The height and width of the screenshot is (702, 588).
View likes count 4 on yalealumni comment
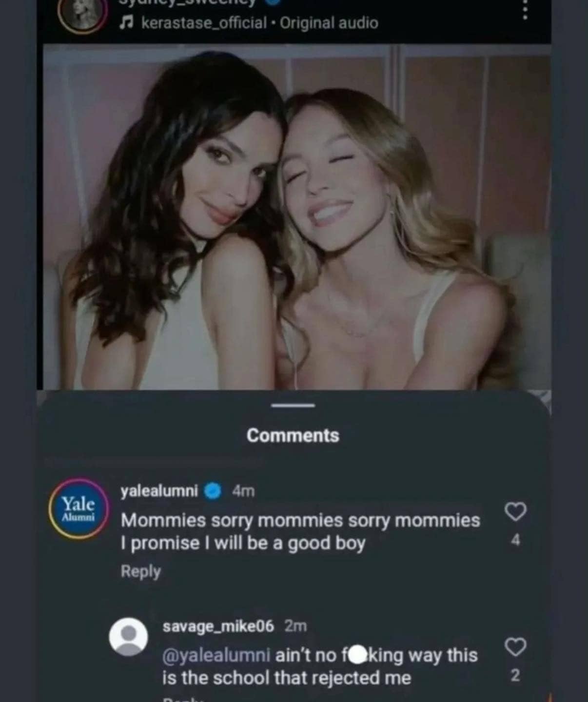coord(516,540)
